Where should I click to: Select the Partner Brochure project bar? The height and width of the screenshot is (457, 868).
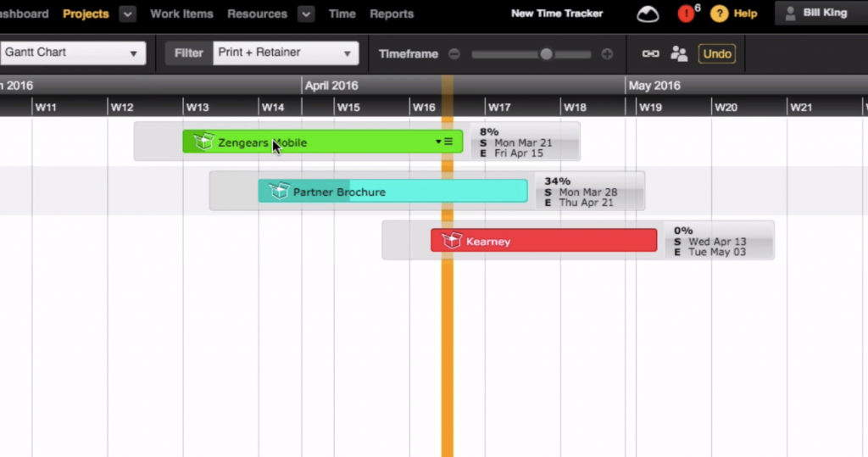(393, 191)
